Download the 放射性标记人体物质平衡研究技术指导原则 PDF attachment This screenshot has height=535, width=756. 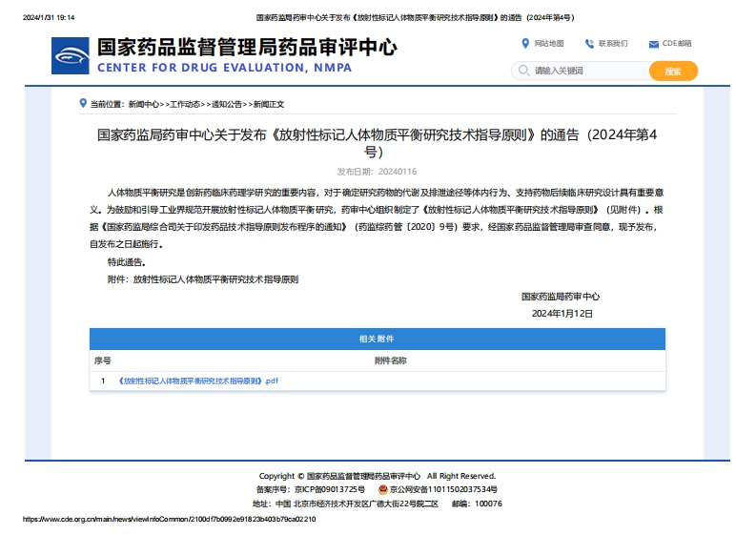pyautogui.click(x=198, y=381)
